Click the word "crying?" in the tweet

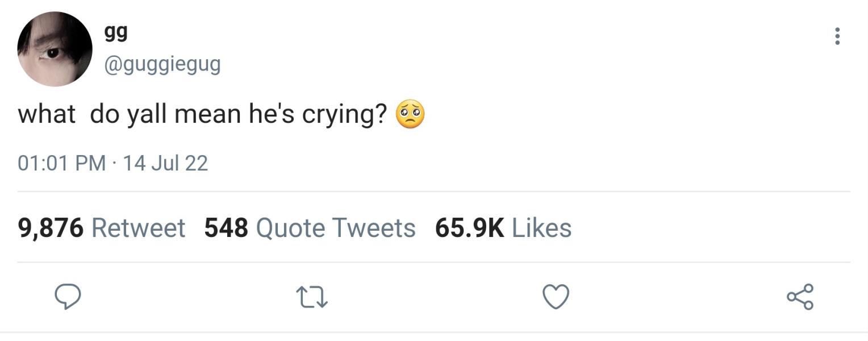tap(345, 115)
